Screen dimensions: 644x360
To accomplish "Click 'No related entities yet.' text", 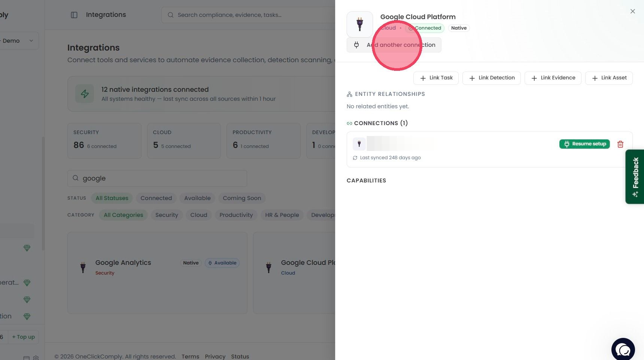I will (378, 106).
